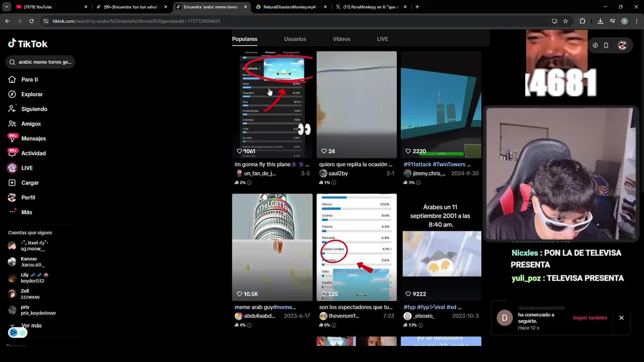Open the tab search chevron at window top-left
Screen dimensions: 644x362
click(7, 7)
